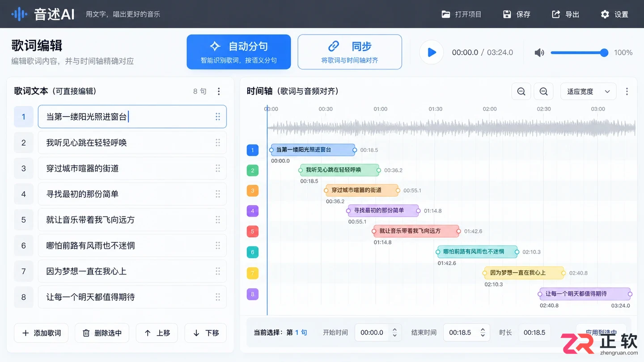Select timeline track badge 6 teal
The height and width of the screenshot is (362, 644).
tap(253, 252)
